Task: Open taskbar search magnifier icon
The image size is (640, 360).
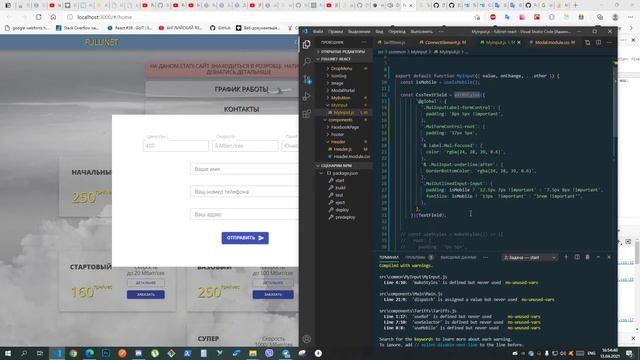Action: [x=24, y=353]
